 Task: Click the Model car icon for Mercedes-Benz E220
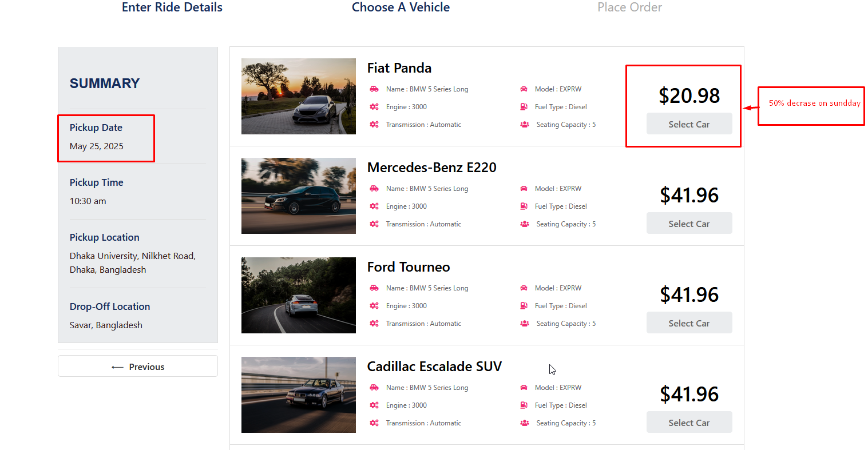click(x=524, y=189)
